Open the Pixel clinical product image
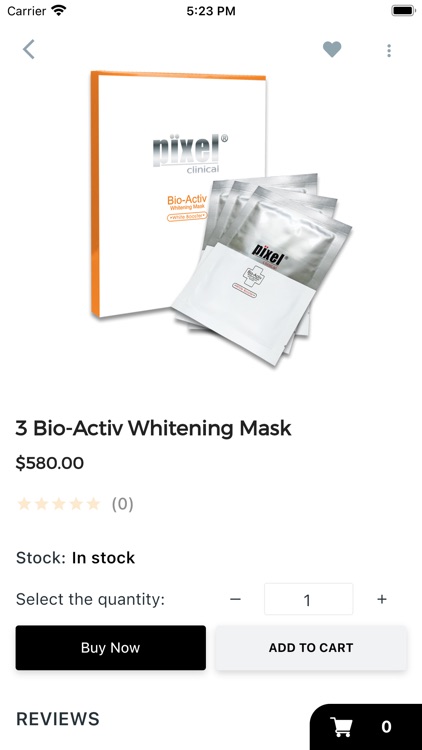This screenshot has height=750, width=422. point(221,218)
